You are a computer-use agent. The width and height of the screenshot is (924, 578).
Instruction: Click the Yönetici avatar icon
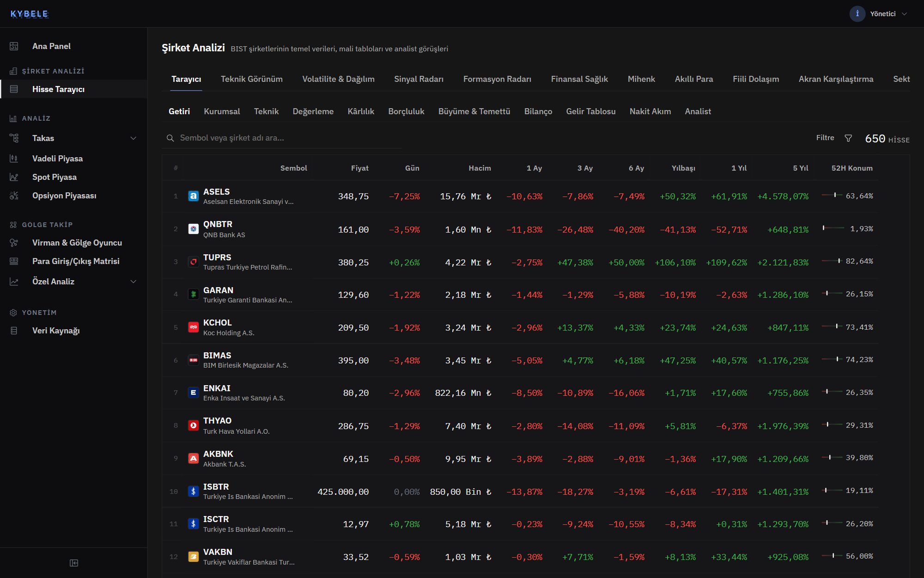pos(857,13)
